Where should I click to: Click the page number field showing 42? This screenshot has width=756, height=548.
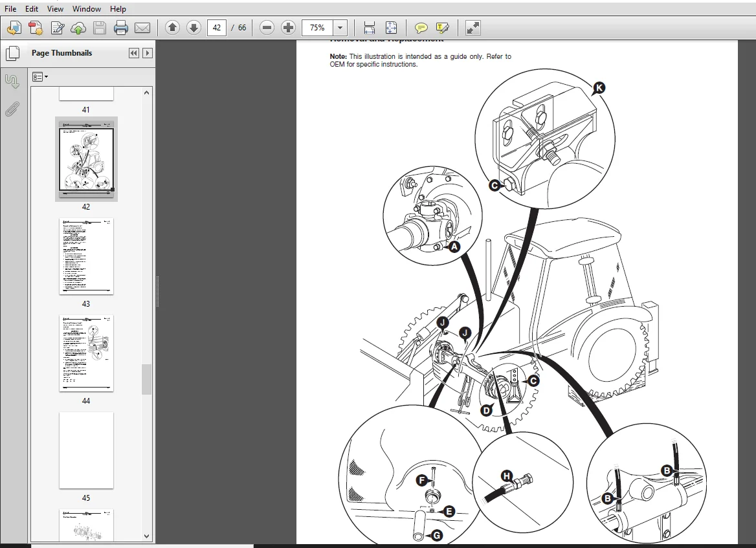coord(216,27)
